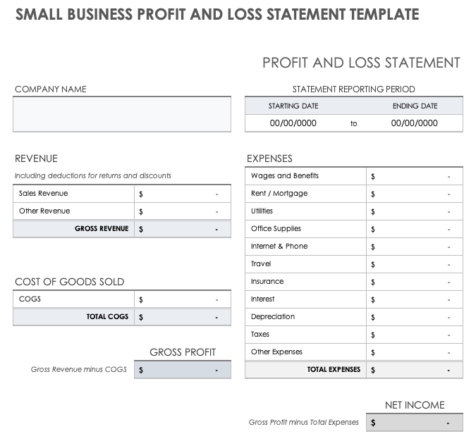Click the COGS amount cell

182,299
